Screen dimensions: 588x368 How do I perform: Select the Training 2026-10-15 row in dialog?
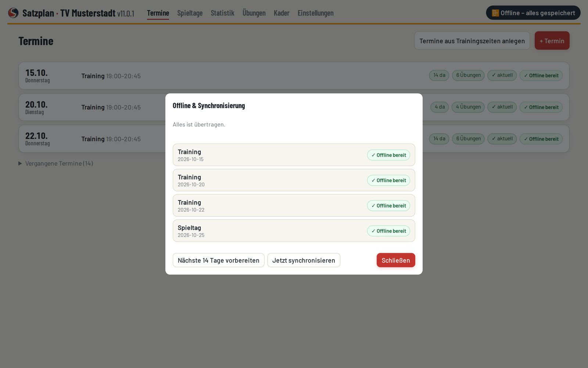[294, 155]
